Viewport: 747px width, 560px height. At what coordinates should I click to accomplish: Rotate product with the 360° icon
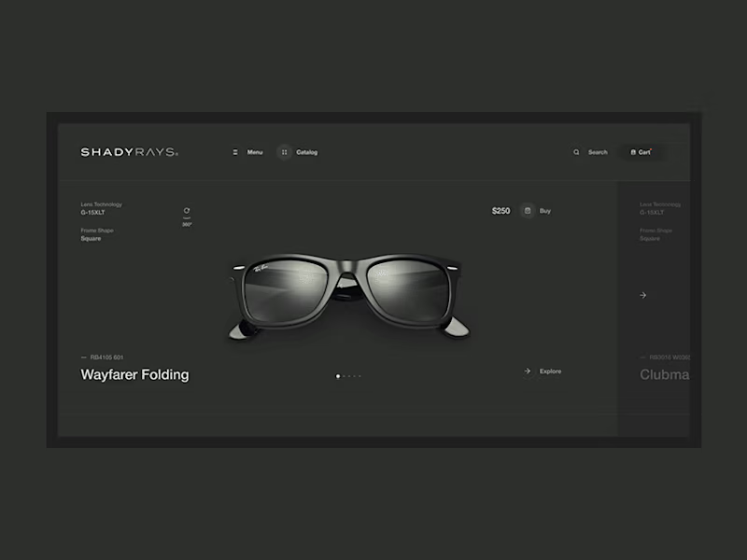tap(187, 217)
